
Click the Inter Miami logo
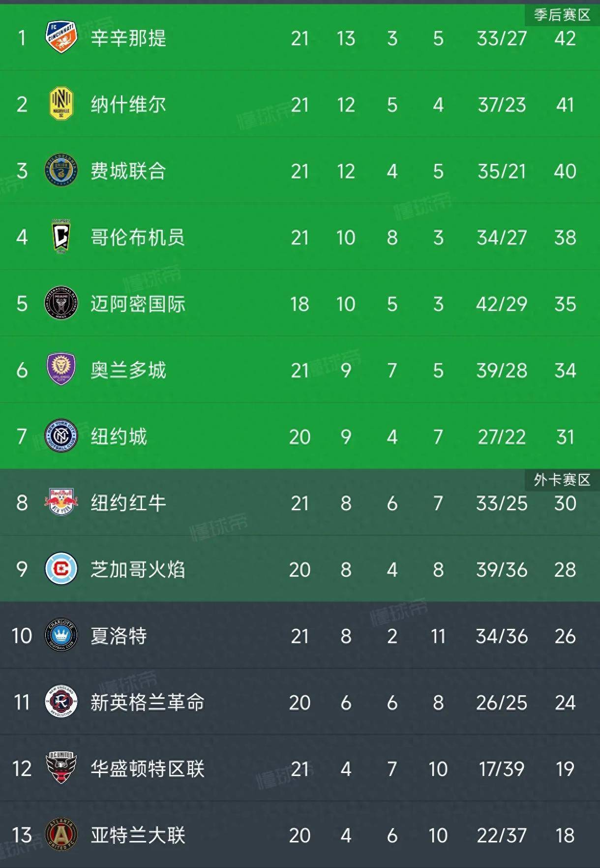pos(61,304)
